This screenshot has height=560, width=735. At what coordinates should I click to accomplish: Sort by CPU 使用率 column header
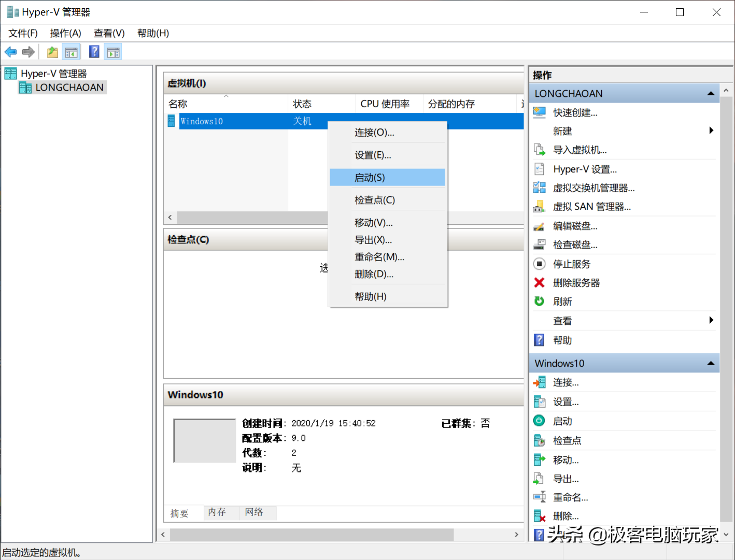click(x=389, y=104)
